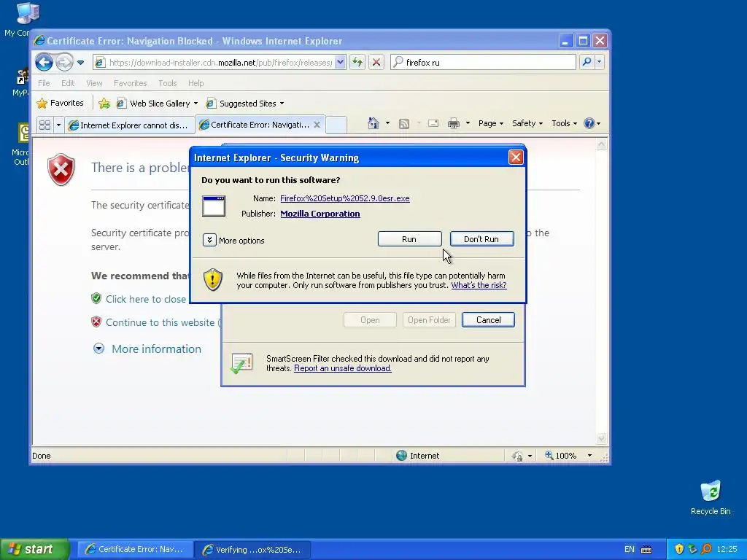
Task: Open search provider dropdown arrow
Action: point(600,62)
